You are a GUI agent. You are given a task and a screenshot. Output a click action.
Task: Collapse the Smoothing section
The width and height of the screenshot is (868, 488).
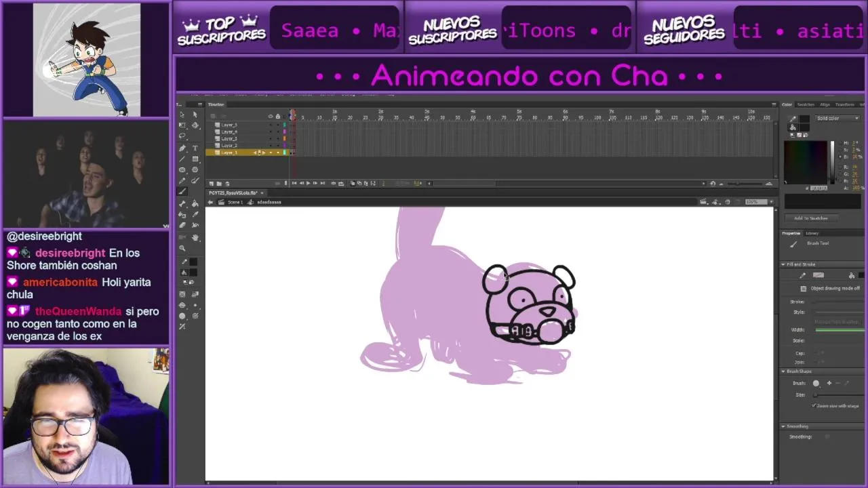[x=783, y=426]
